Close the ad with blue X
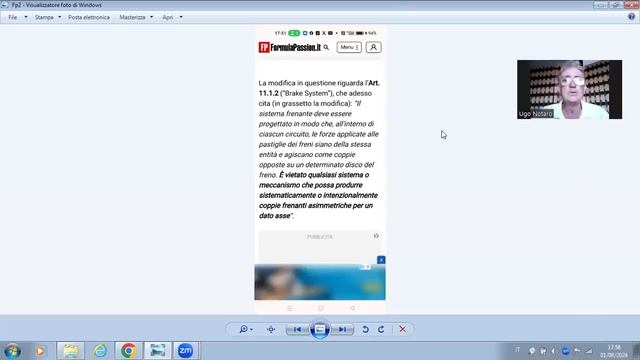Screen dimensions: 640x360 click(x=381, y=260)
